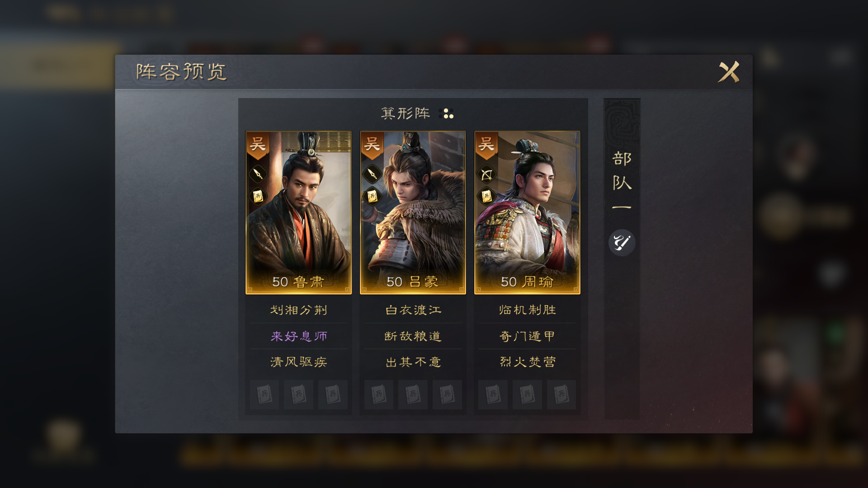Image resolution: width=868 pixels, height=488 pixels.
Task: Open the 50 吕蒙 general card
Action: tap(413, 212)
